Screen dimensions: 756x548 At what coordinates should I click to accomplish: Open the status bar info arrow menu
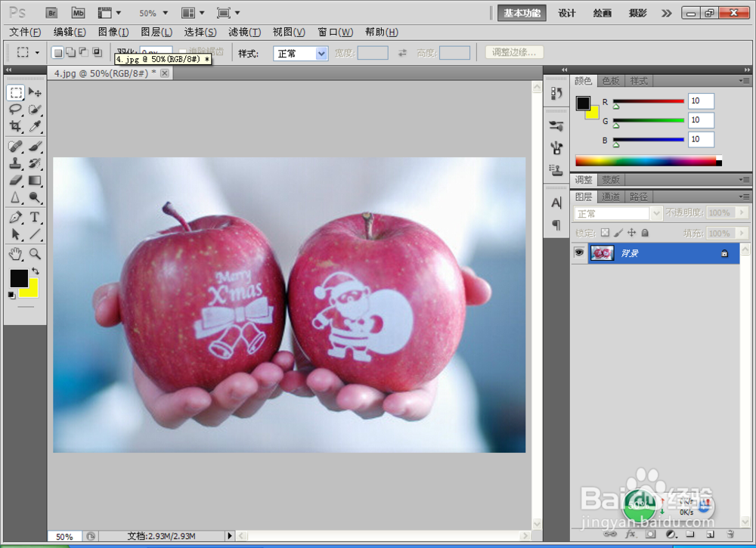[x=230, y=535]
